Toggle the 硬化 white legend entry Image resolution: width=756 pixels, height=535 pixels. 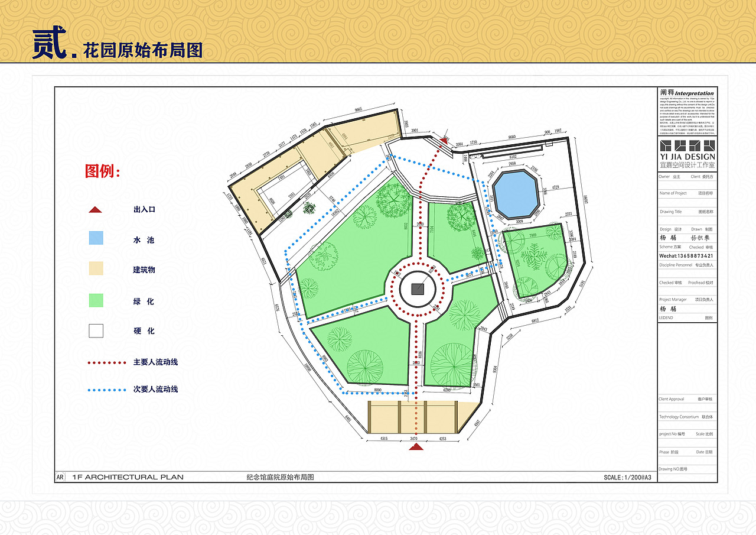click(96, 331)
